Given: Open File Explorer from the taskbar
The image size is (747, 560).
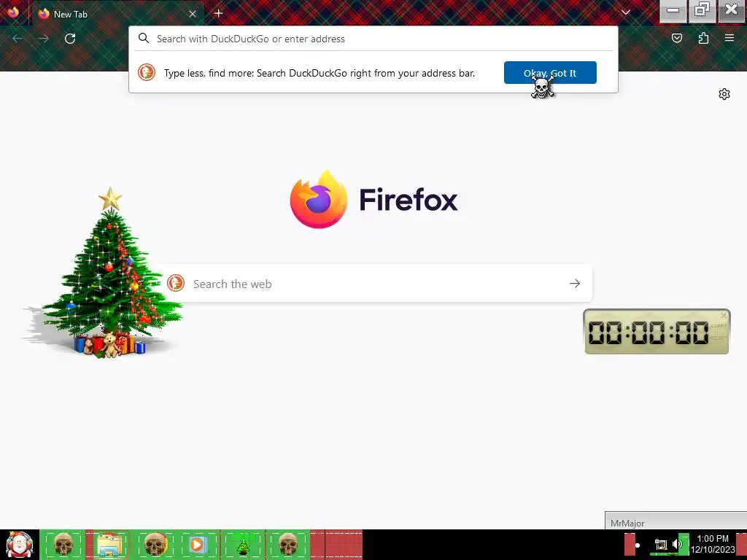Looking at the screenshot, I should click(110, 545).
